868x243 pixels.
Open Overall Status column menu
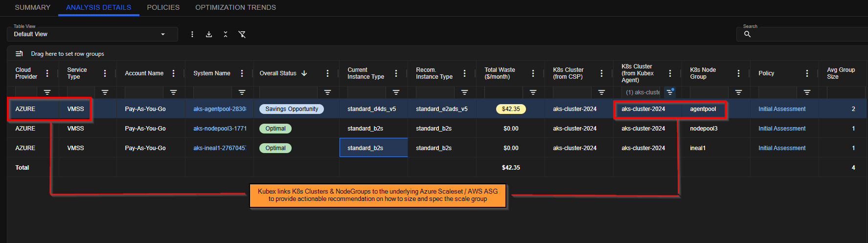(x=327, y=73)
